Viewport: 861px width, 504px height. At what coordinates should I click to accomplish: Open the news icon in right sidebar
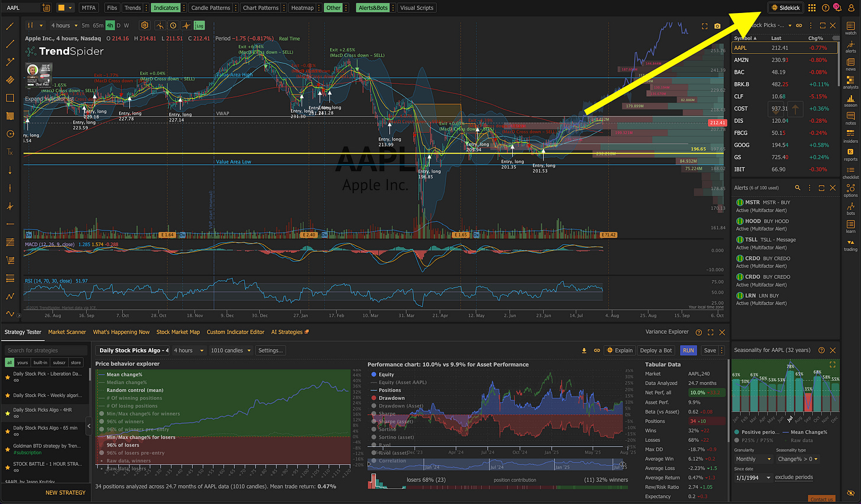[850, 64]
